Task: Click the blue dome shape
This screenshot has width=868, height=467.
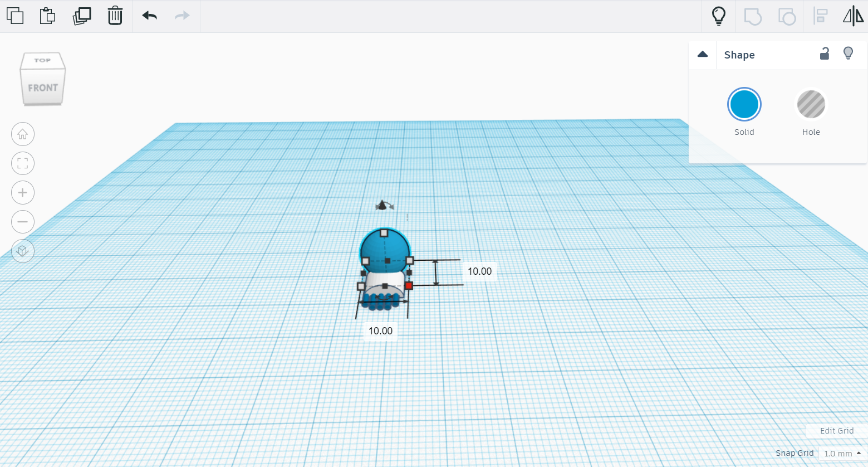Action: point(384,251)
